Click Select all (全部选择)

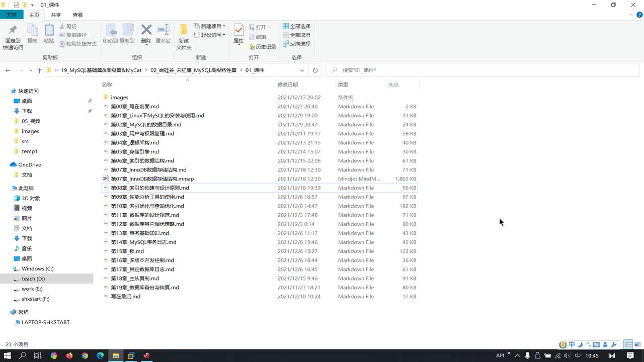(x=296, y=26)
